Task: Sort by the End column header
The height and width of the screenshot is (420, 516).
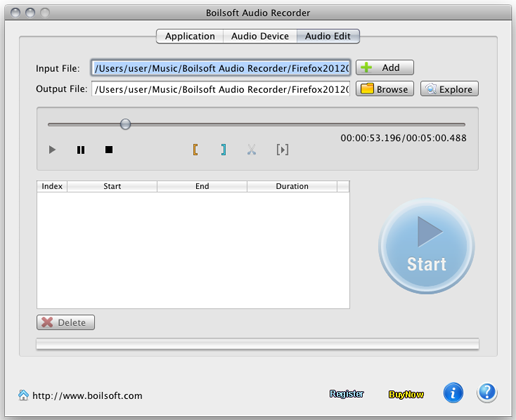Action: point(202,186)
